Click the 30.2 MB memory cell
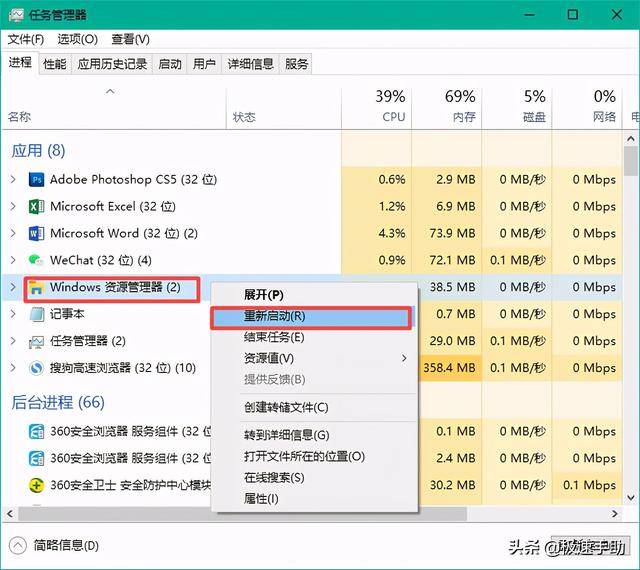The width and height of the screenshot is (640, 570). click(449, 485)
